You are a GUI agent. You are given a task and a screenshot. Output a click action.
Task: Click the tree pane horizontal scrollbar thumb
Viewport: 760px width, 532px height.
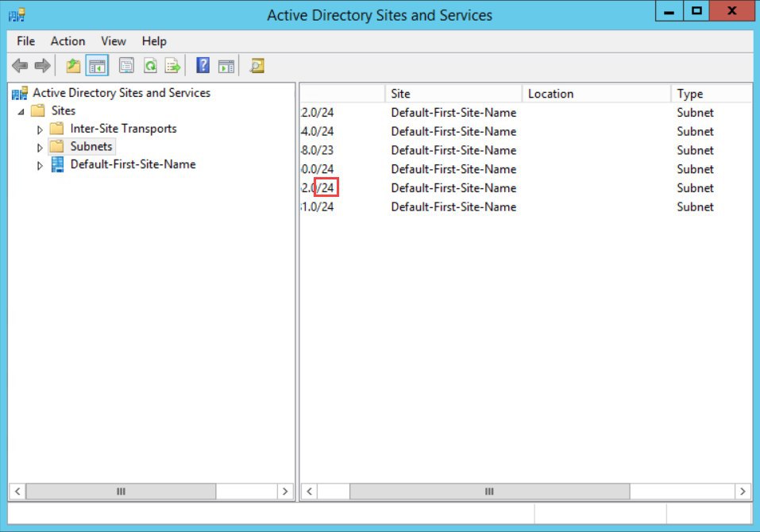click(121, 492)
